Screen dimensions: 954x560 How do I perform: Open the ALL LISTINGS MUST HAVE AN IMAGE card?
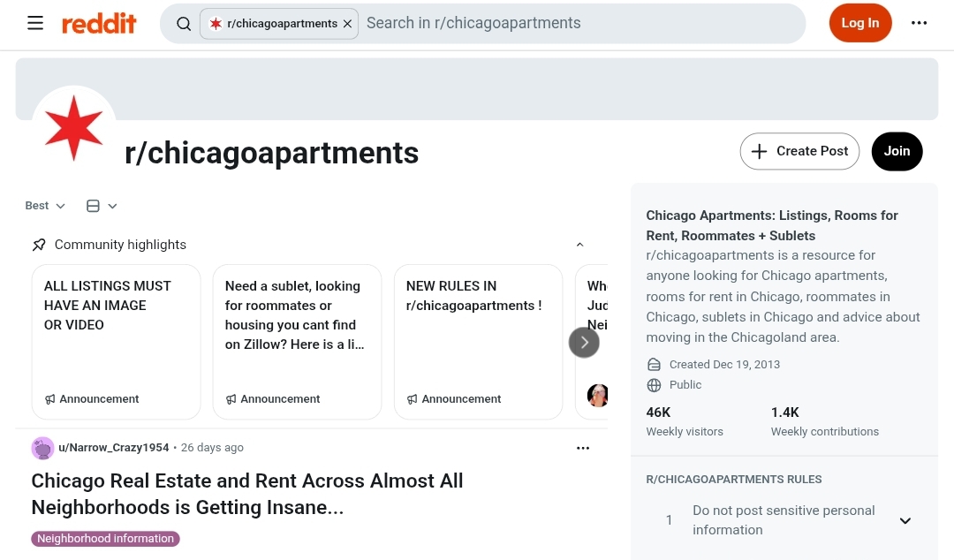(117, 342)
